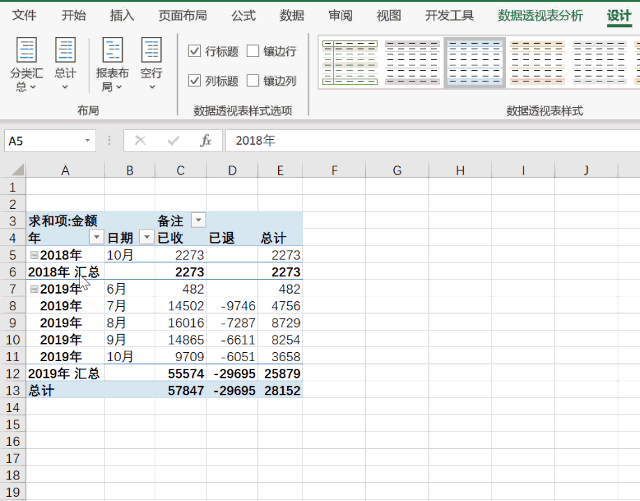This screenshot has width=640, height=501.
Task: Open the 备注 column filter dropdown
Action: [x=198, y=220]
